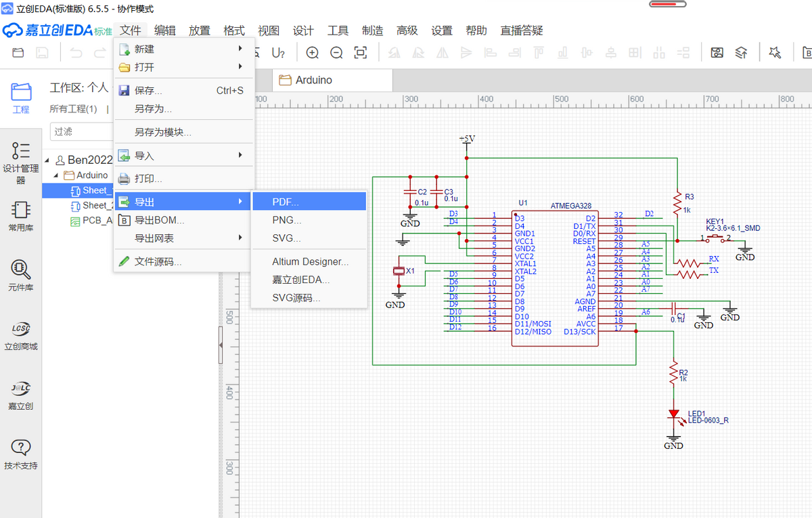Export as SVG...
This screenshot has height=518, width=812.
coord(309,238)
